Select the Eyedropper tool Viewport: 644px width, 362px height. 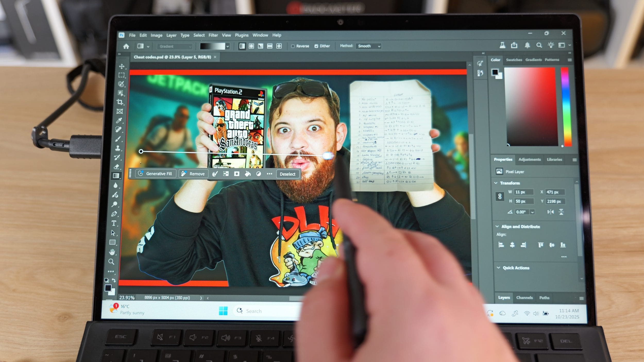click(x=119, y=120)
